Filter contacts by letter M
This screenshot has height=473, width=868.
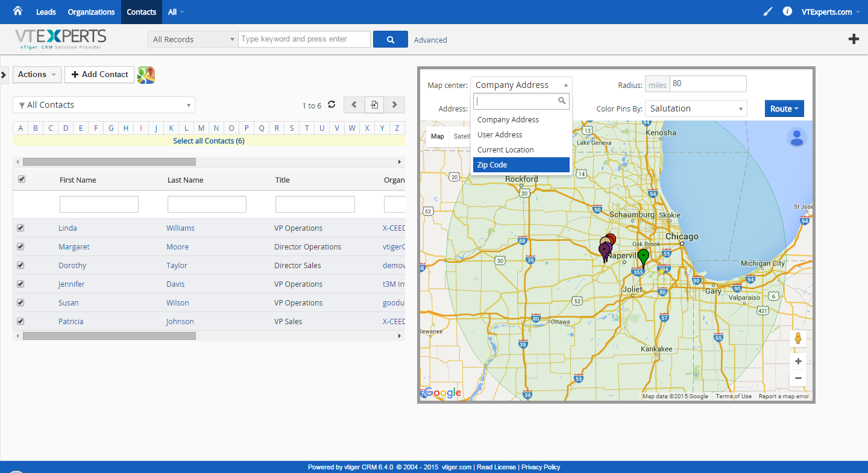[x=201, y=128]
